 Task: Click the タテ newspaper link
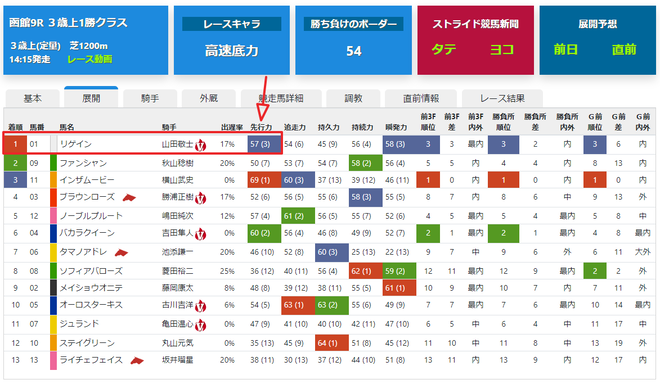tap(444, 49)
